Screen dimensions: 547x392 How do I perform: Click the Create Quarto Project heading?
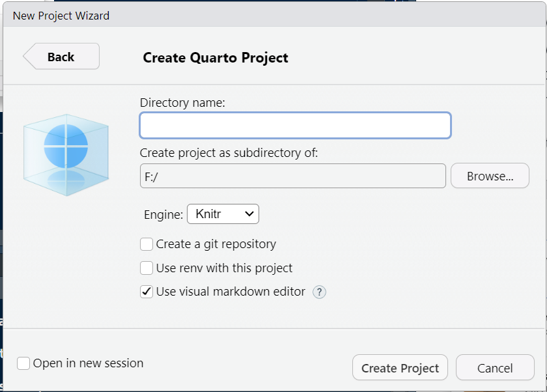(216, 57)
